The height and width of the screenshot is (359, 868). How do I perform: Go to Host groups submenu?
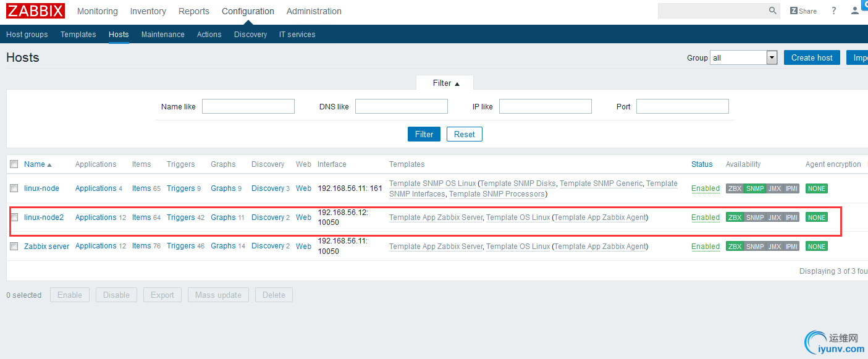coord(27,35)
